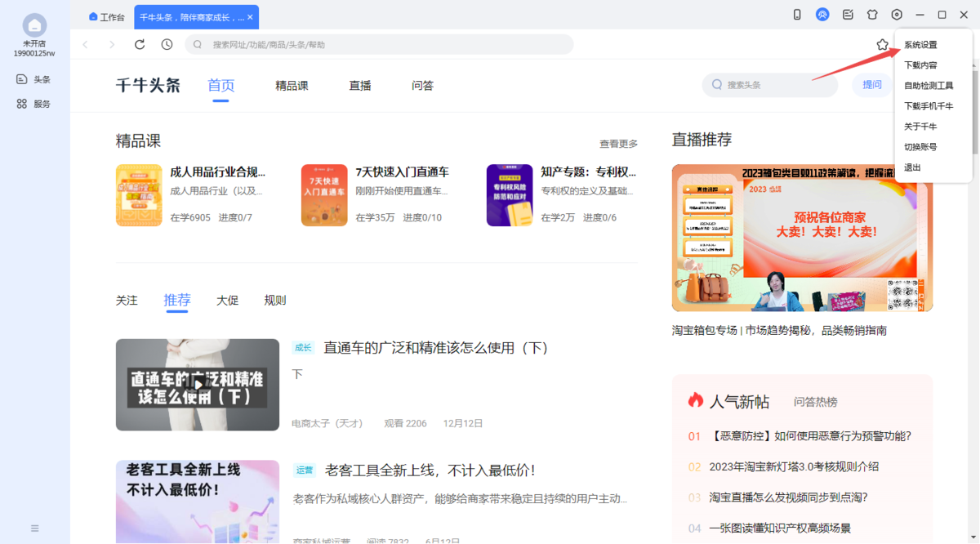980x544 pixels.
Task: Go to the 首页 navigation tab
Action: (220, 86)
